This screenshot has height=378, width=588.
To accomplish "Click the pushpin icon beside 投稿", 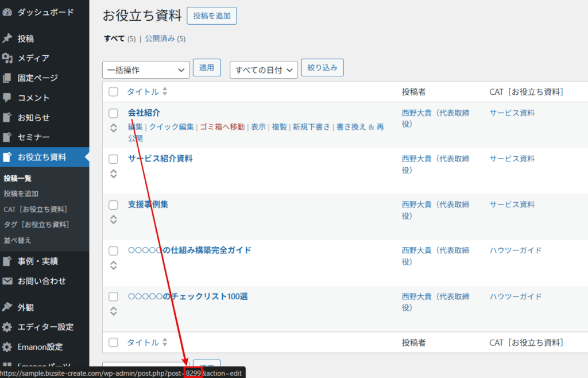I will pos(7,38).
